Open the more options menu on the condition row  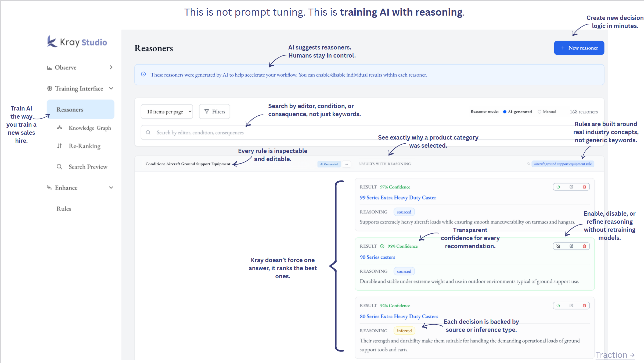coord(346,164)
